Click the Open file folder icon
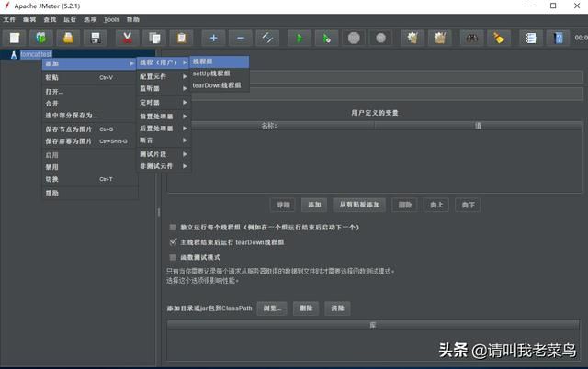The width and height of the screenshot is (588, 369). click(68, 38)
